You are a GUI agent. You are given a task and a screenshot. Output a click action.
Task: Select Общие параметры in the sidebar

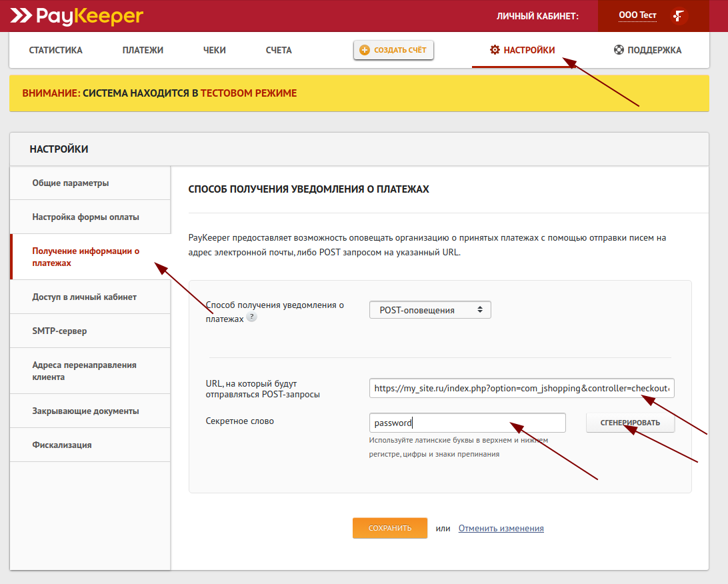coord(71,183)
